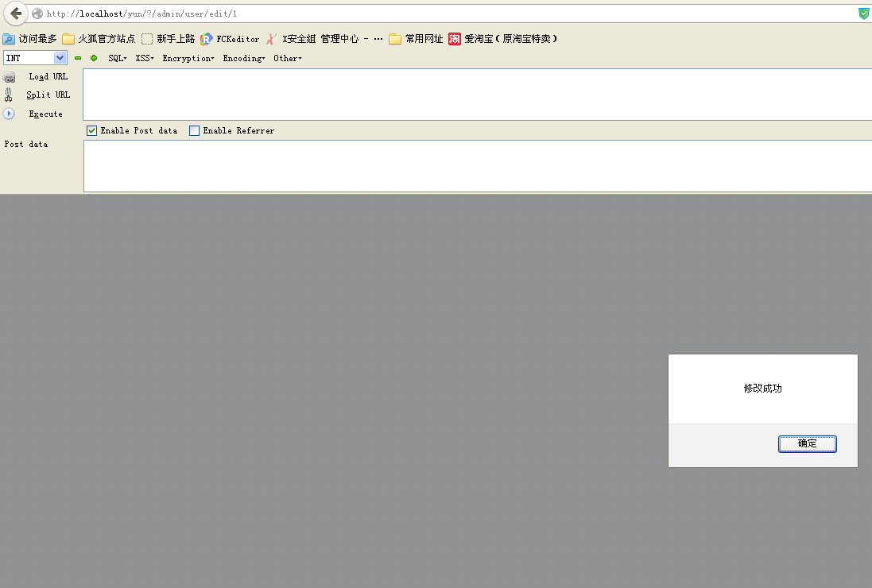
Task: Open the X安全组 管理中心 bookmark
Action: coord(324,39)
